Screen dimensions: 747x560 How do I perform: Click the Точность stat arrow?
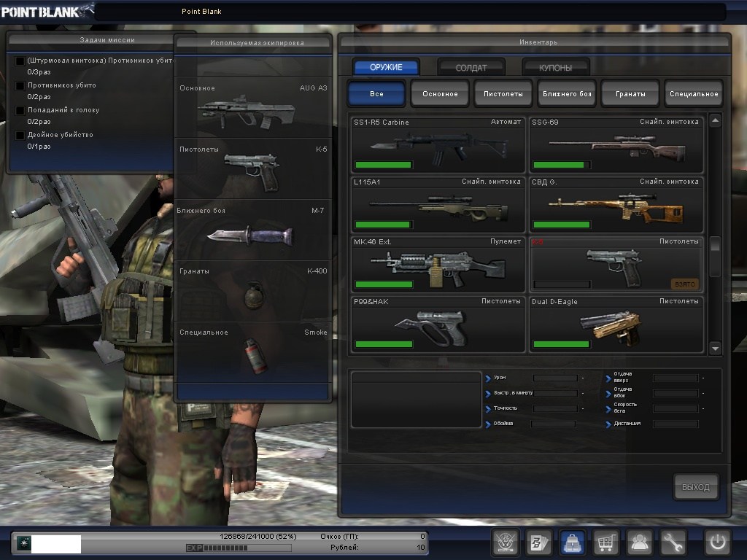(x=488, y=409)
